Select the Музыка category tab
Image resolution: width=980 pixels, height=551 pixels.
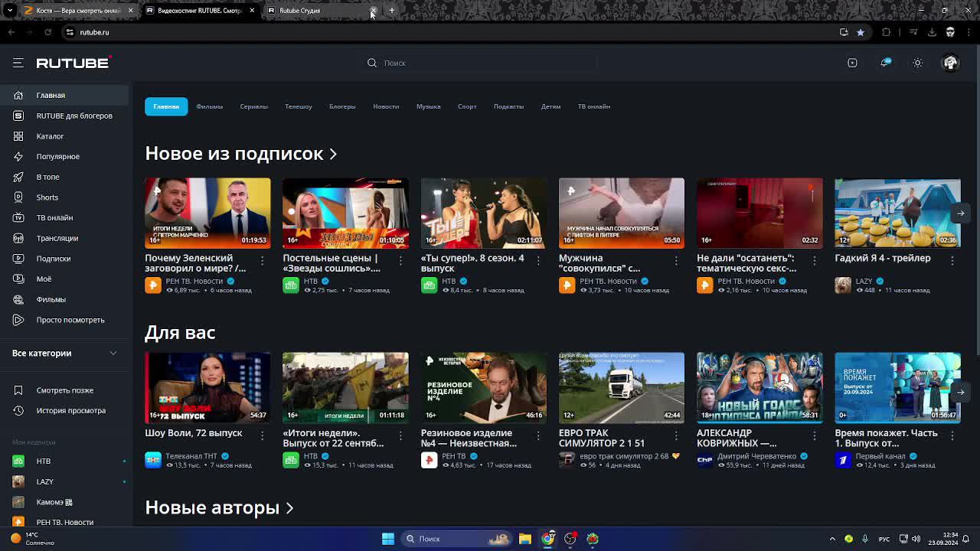tap(428, 106)
